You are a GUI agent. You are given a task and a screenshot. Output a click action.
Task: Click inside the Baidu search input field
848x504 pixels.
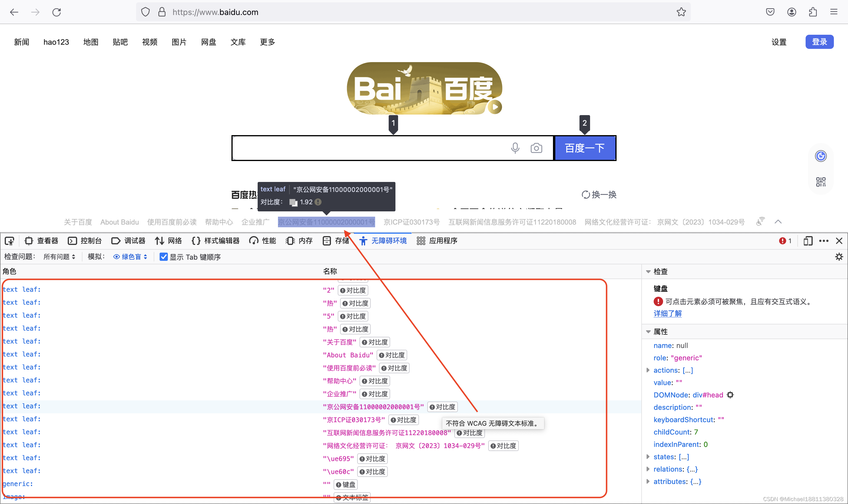coord(374,148)
